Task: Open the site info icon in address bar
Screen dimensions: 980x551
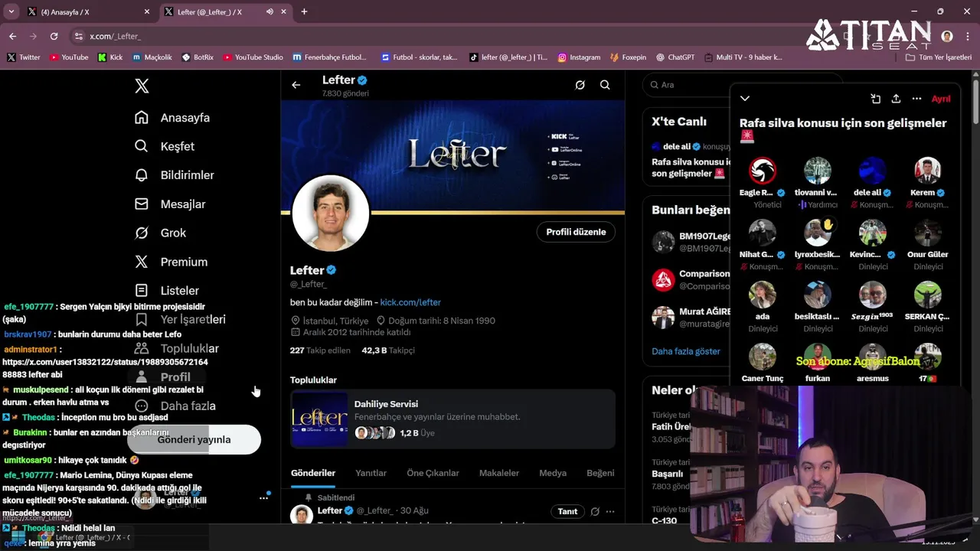Action: (78, 36)
